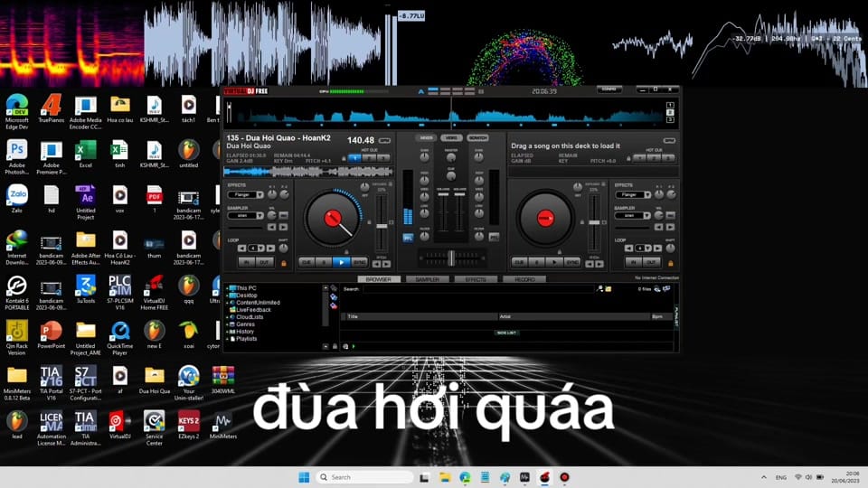Viewport: 868px width, 488px height.
Task: Set loop IN on right deck
Action: [634, 262]
